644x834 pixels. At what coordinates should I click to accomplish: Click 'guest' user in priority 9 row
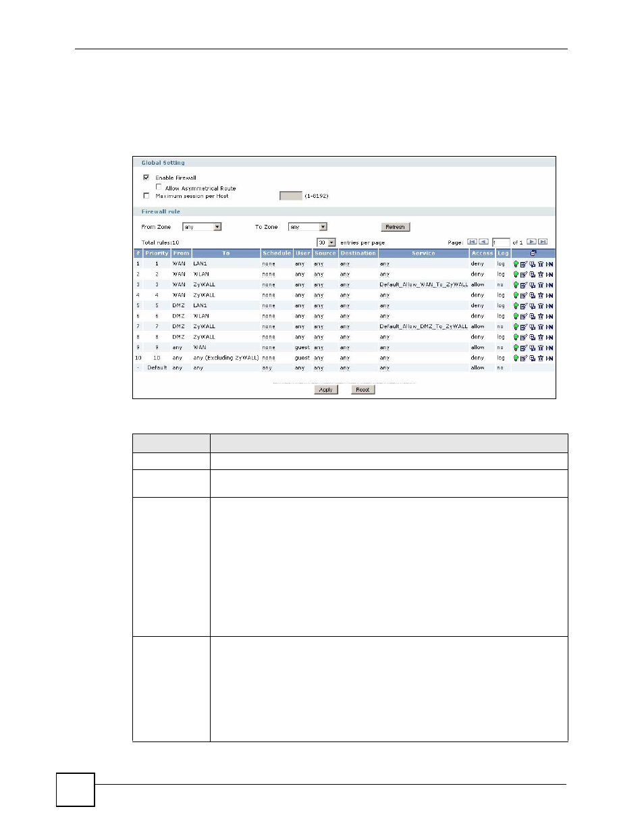coord(302,348)
